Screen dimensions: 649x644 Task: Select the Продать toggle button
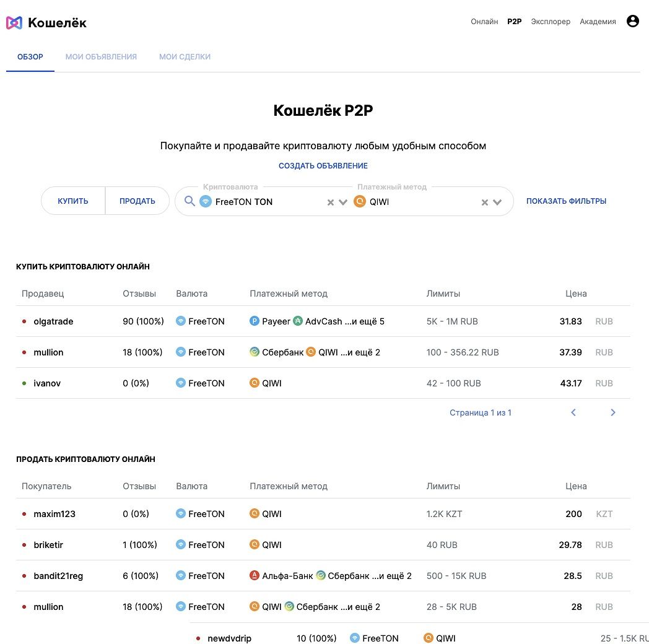tap(137, 201)
